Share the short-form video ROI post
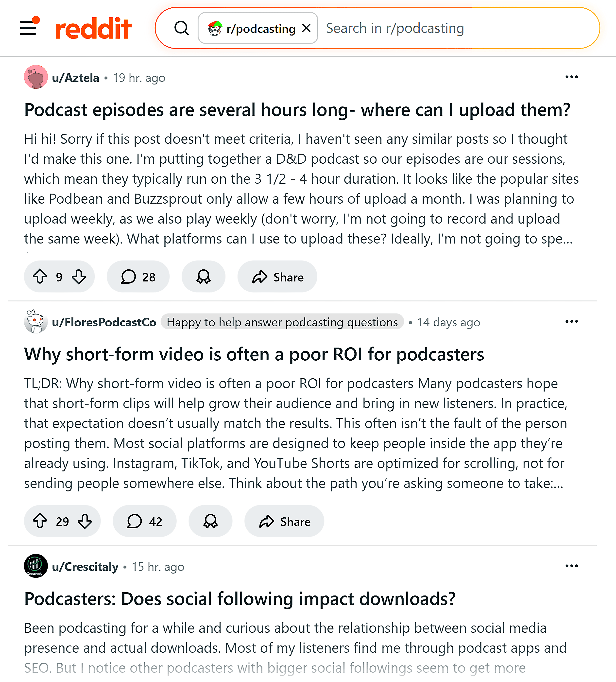 [x=284, y=521]
